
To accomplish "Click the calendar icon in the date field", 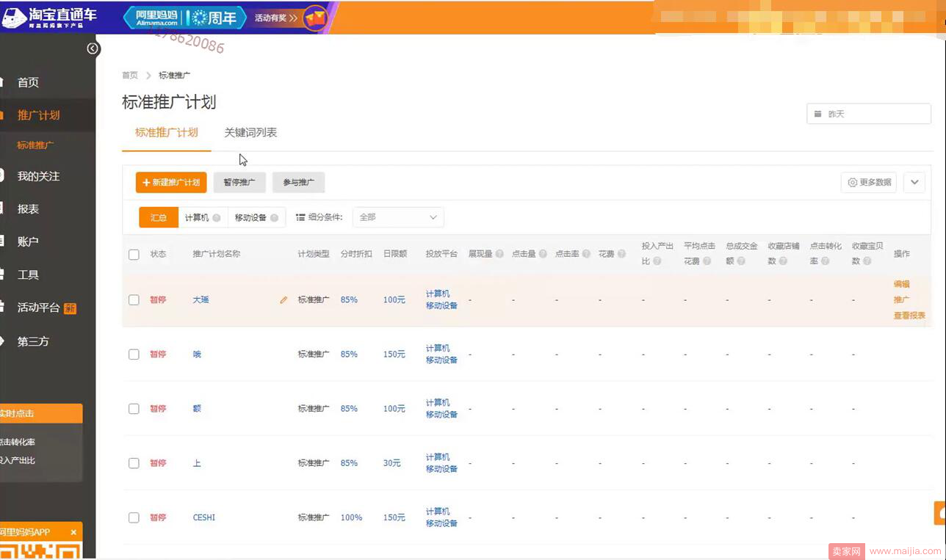I will coord(818,114).
